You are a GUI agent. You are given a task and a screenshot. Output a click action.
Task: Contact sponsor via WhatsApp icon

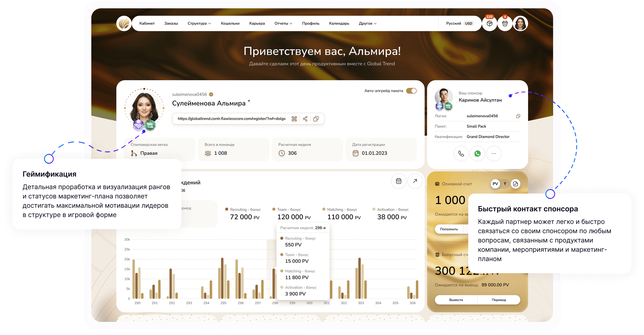coord(477,154)
